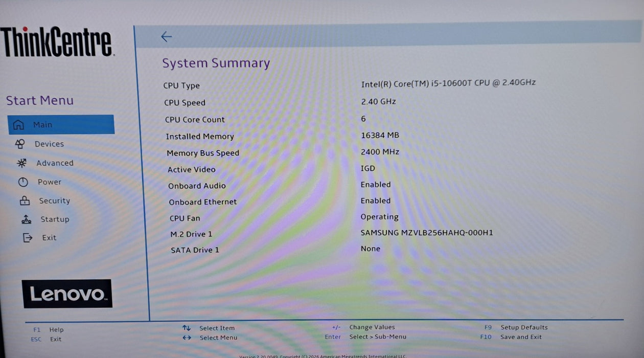
Task: Click the IGD video value
Action: click(368, 168)
